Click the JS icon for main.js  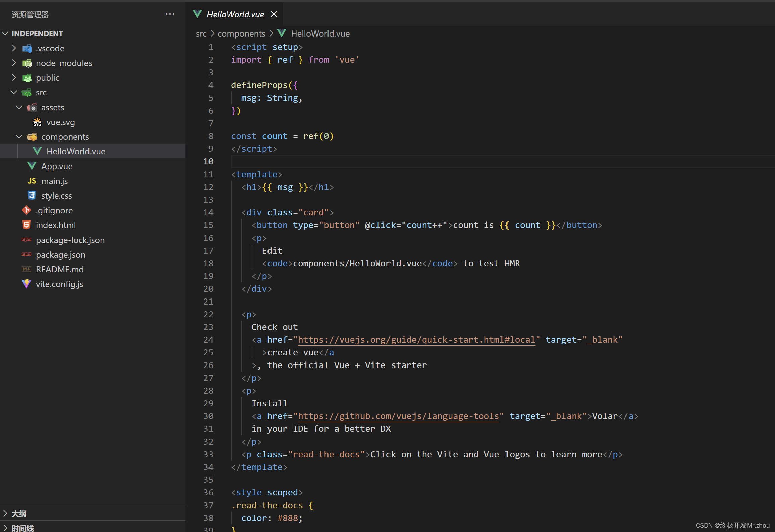point(32,181)
